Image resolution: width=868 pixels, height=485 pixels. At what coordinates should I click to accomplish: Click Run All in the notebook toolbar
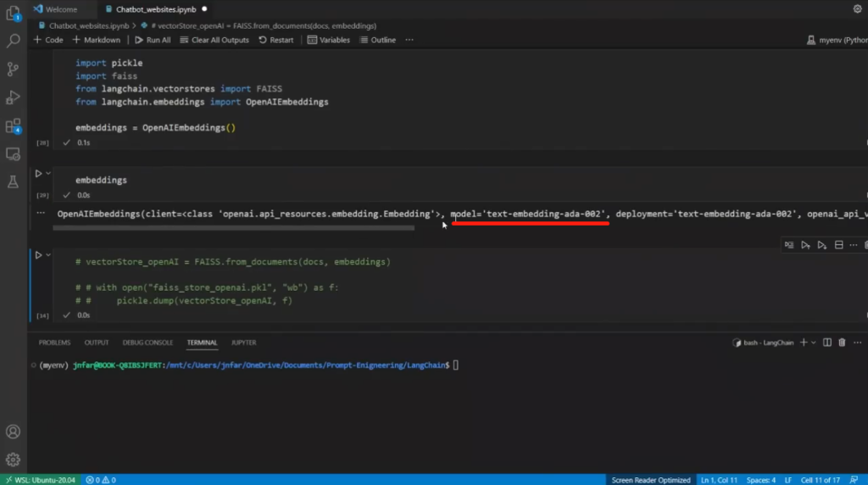point(153,40)
